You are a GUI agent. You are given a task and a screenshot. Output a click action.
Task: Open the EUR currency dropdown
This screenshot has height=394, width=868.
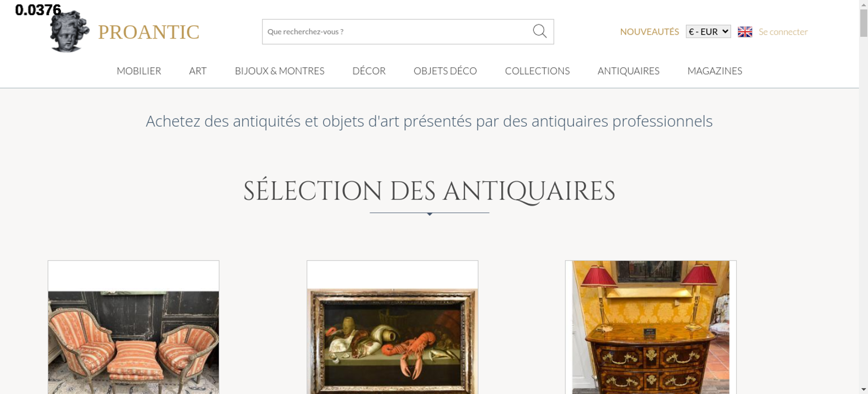pos(708,32)
